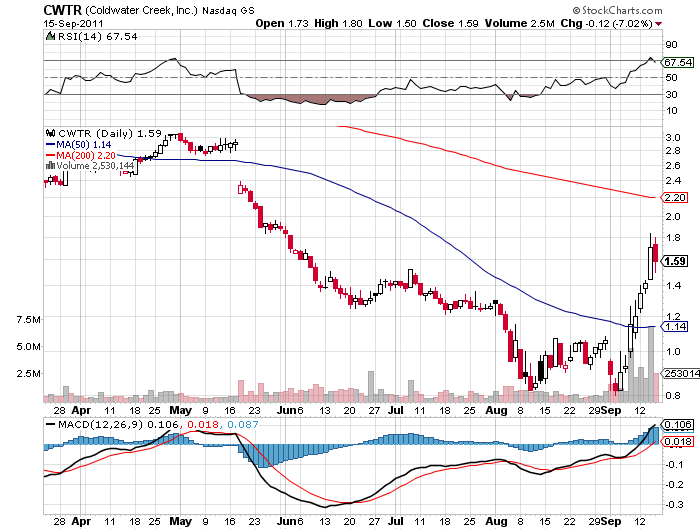Click the tallest gray volume bar in September

(x=650, y=364)
